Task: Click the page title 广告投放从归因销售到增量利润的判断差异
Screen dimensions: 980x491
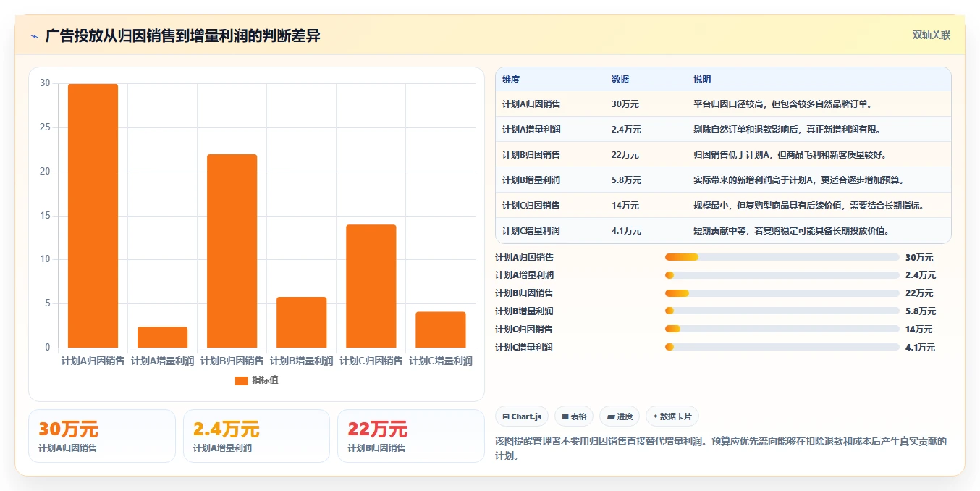Action: (182, 36)
